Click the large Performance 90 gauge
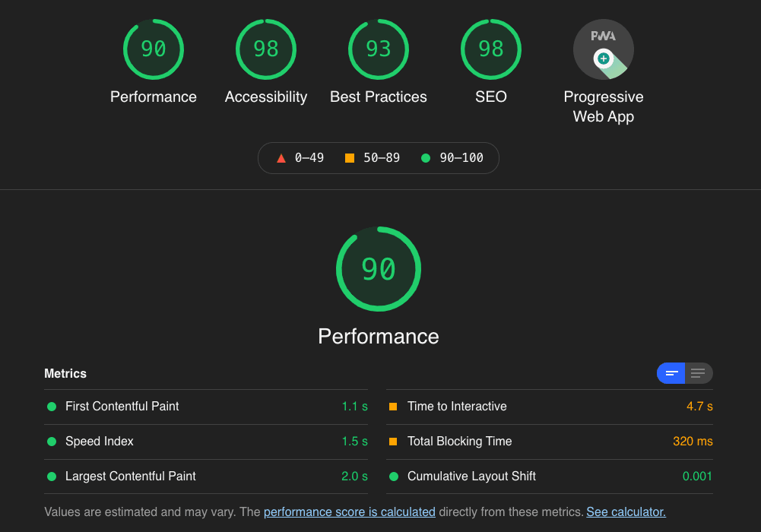This screenshot has height=532, width=761. click(x=378, y=269)
